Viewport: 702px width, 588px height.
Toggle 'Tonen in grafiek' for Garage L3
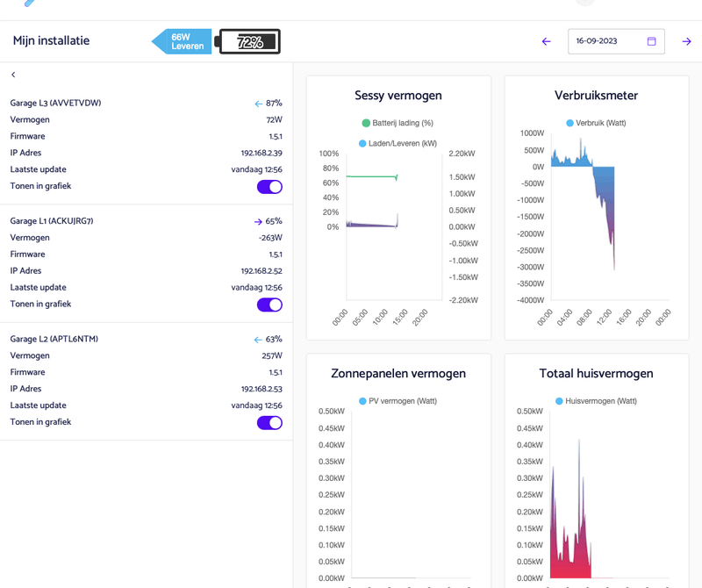(x=269, y=187)
